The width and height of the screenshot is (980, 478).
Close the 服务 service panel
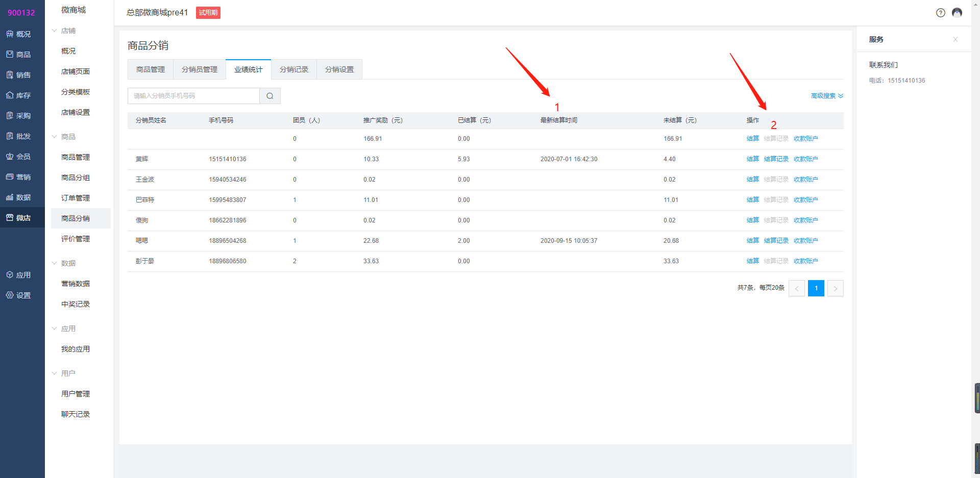[x=955, y=39]
